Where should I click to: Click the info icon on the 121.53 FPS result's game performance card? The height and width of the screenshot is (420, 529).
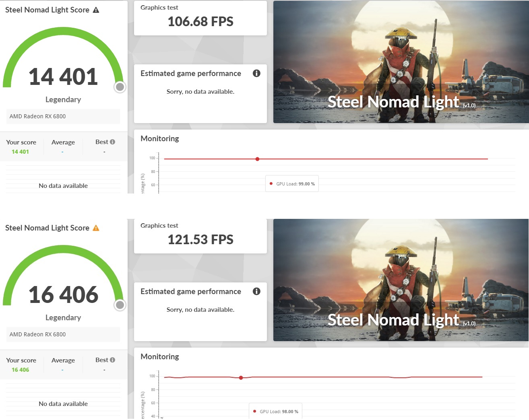point(256,291)
